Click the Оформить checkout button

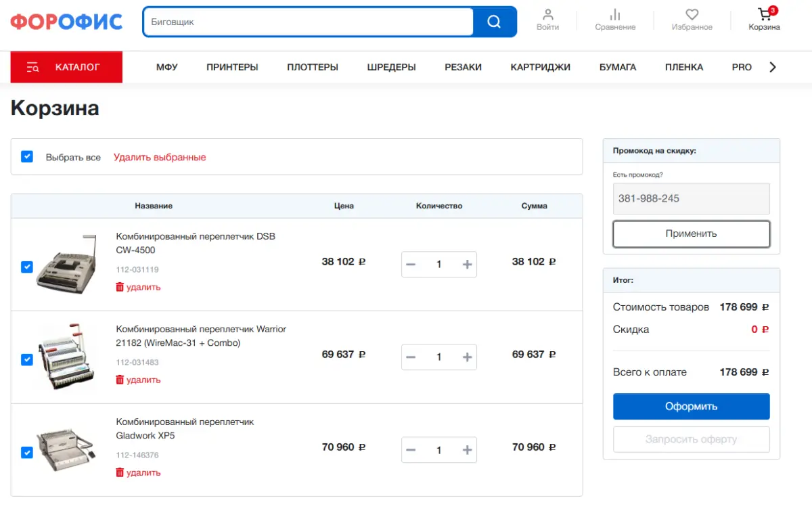(691, 406)
